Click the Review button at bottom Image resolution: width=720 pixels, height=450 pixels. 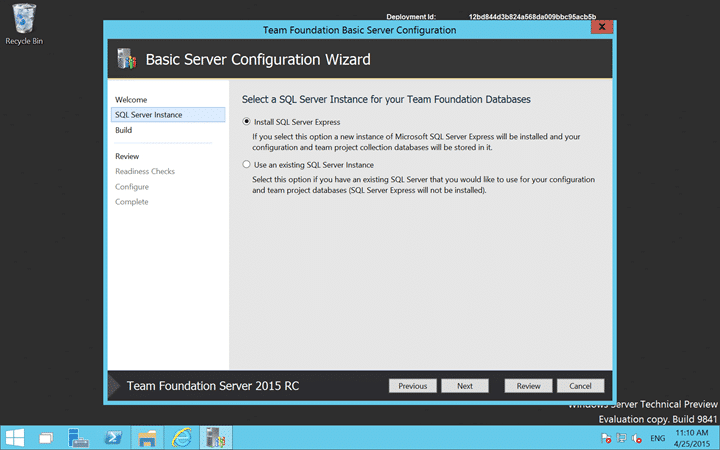pos(529,386)
